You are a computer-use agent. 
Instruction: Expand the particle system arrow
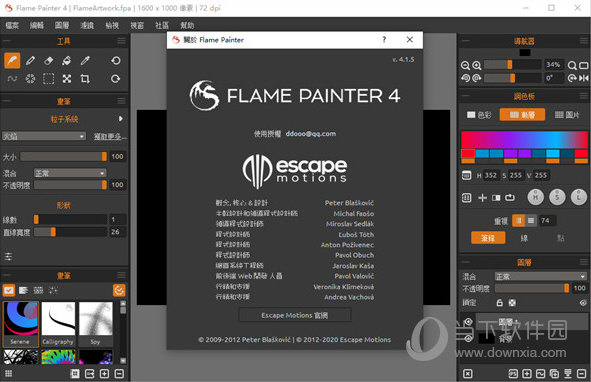pos(121,119)
